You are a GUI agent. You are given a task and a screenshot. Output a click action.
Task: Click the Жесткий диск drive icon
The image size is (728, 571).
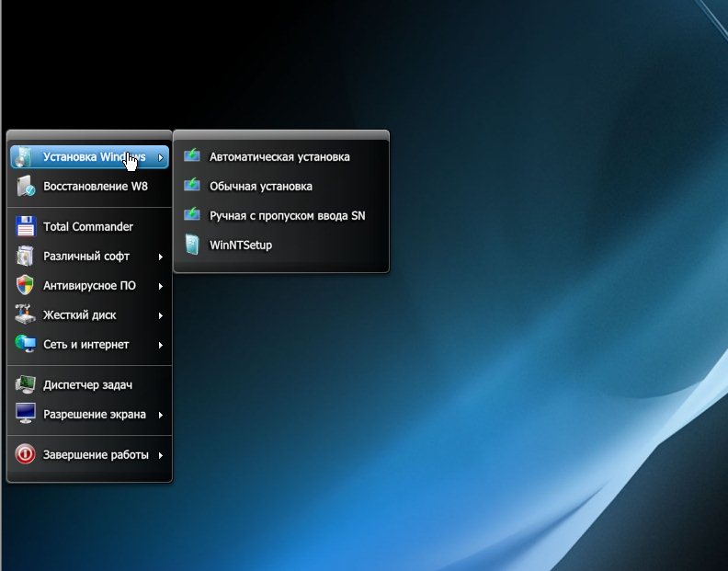click(26, 315)
